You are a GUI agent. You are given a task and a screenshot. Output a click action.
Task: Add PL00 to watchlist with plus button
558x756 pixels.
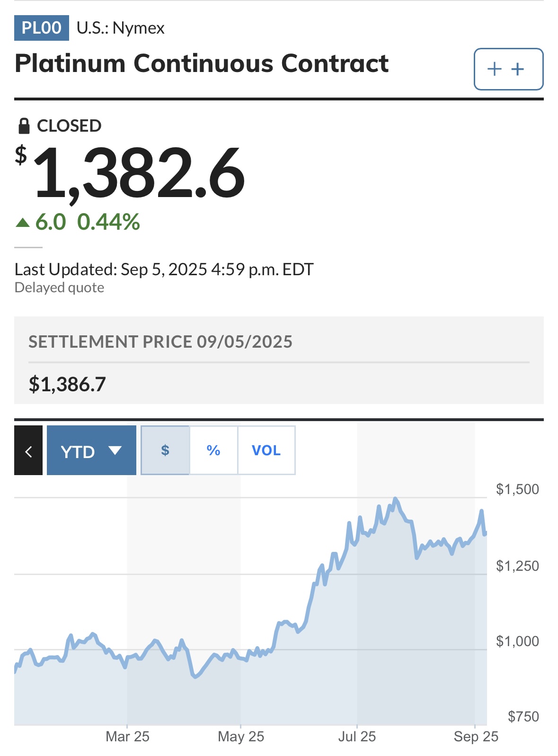(x=508, y=69)
